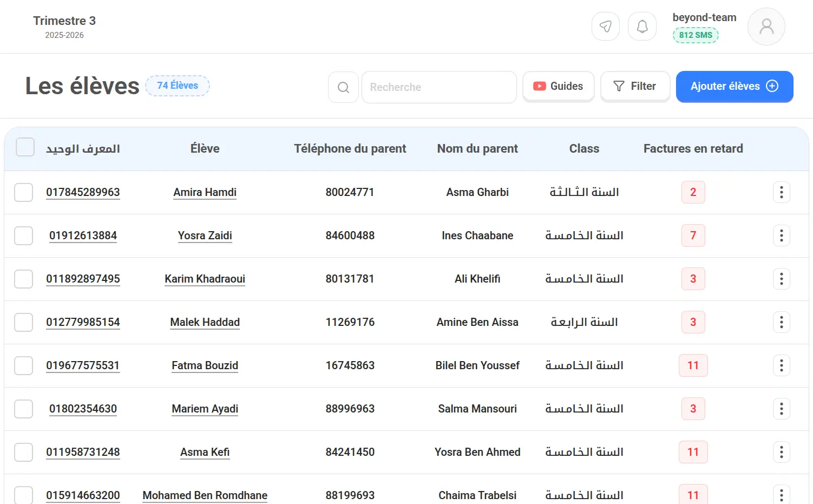
Task: Click the search magnifier icon
Action: point(343,87)
